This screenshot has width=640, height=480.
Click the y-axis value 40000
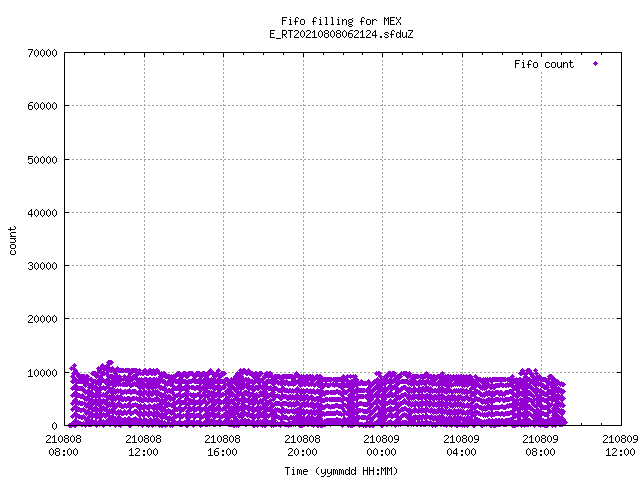42,213
